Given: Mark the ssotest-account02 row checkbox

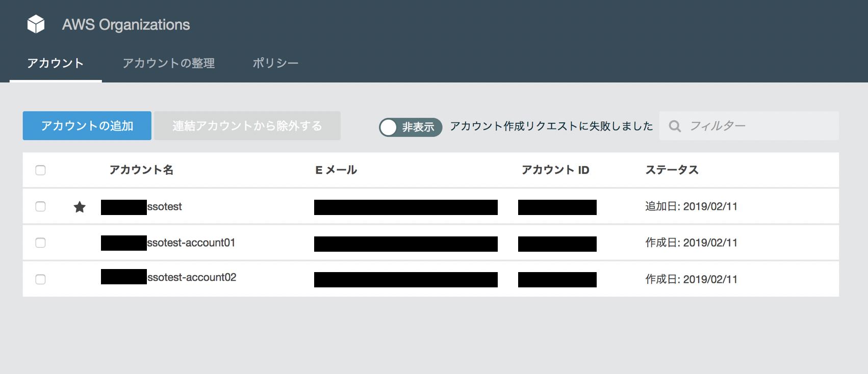Looking at the screenshot, I should tap(41, 279).
